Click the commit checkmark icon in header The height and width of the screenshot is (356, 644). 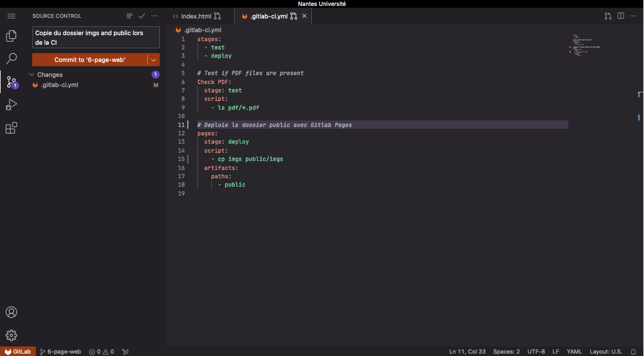[142, 16]
